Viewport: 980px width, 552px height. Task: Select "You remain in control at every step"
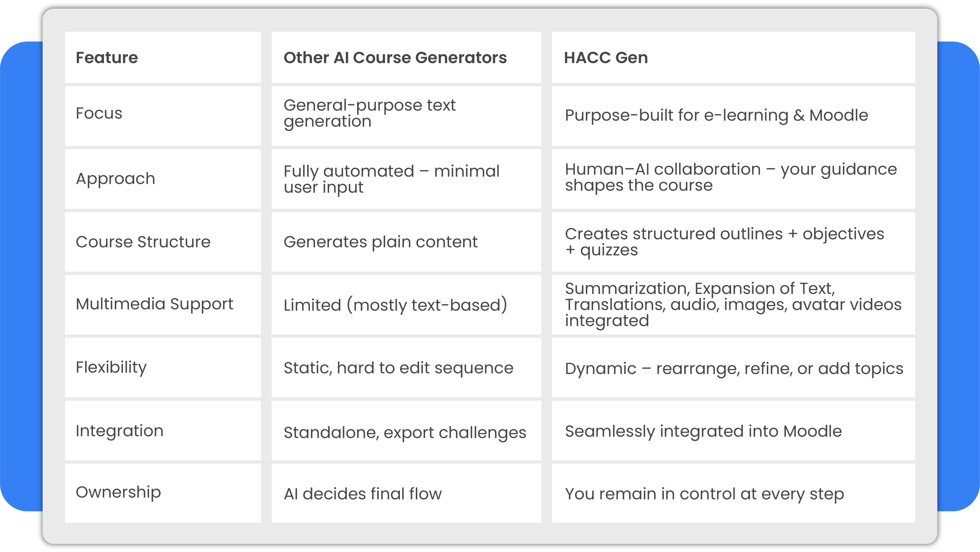[x=704, y=494]
